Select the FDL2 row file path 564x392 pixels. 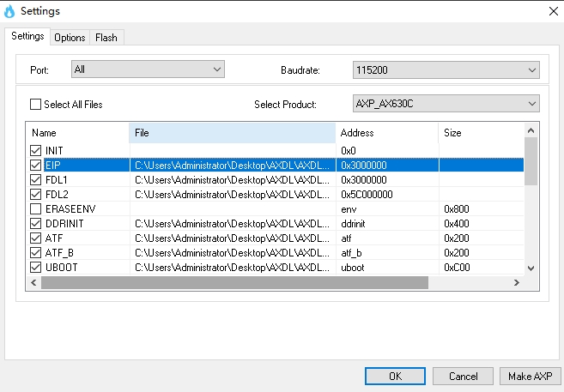(x=232, y=195)
